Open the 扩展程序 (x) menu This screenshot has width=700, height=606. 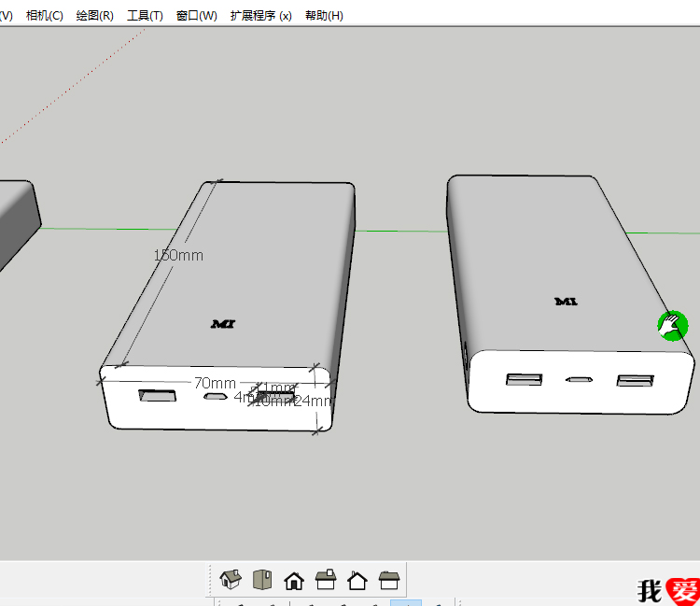(x=260, y=16)
